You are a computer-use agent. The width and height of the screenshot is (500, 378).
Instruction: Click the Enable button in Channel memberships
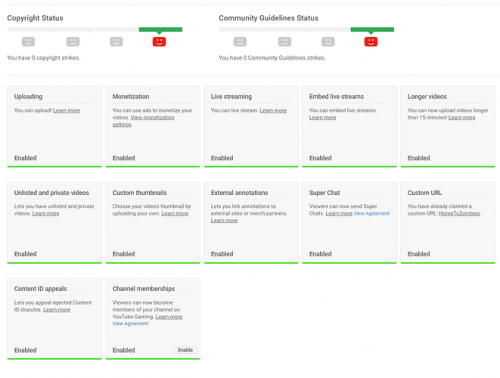185,350
